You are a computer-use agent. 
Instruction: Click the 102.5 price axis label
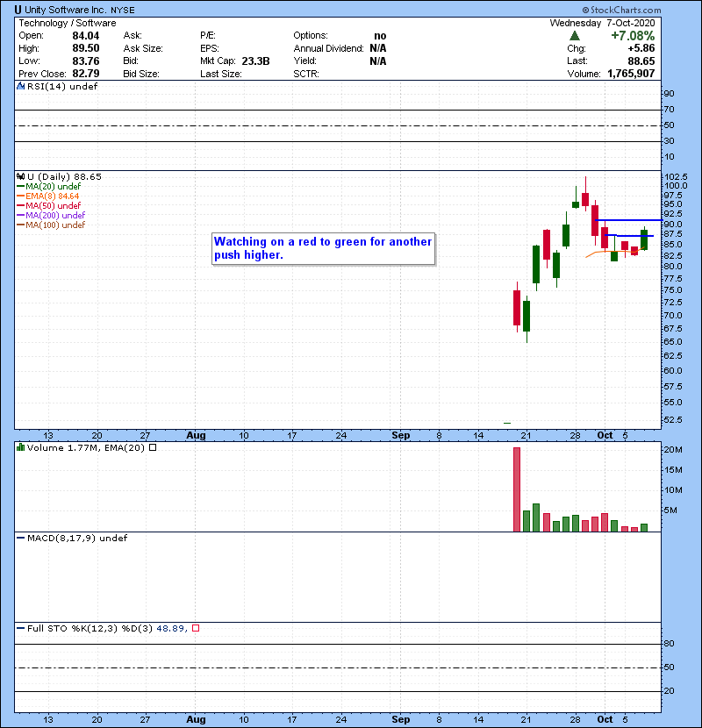[676, 177]
